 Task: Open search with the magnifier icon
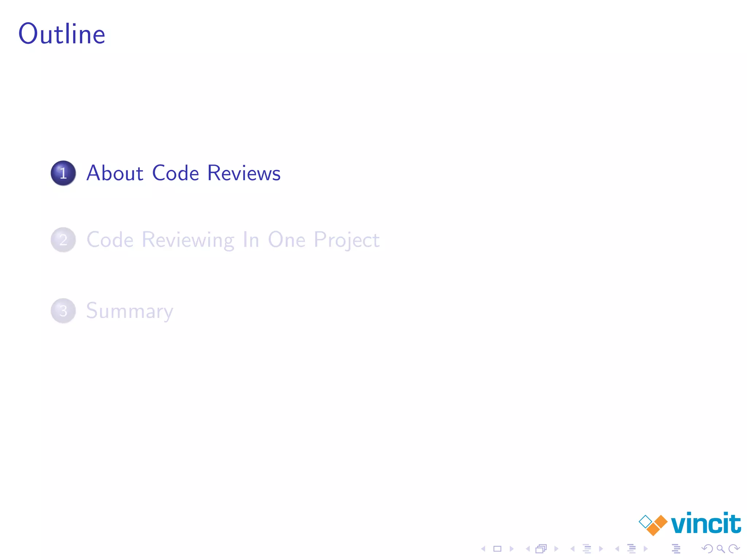point(721,549)
